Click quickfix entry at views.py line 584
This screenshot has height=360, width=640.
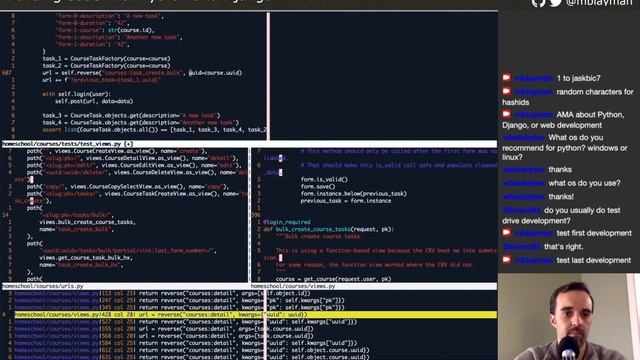[186, 343]
